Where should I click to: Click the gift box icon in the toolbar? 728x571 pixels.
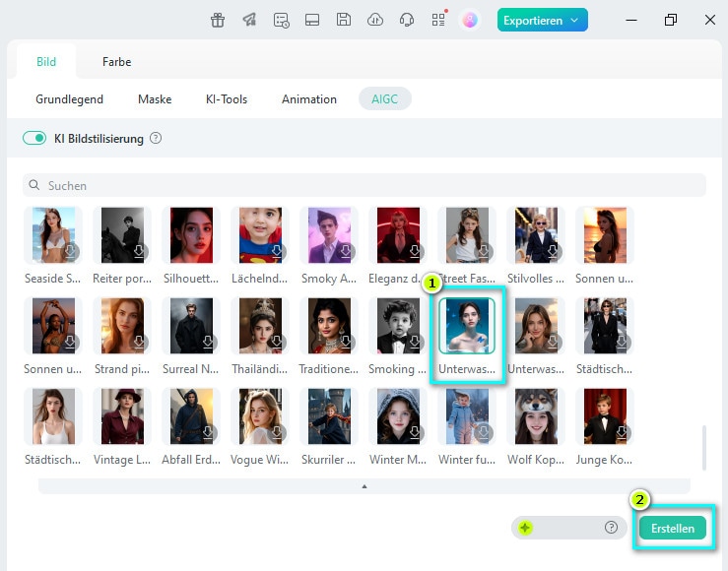pos(218,20)
